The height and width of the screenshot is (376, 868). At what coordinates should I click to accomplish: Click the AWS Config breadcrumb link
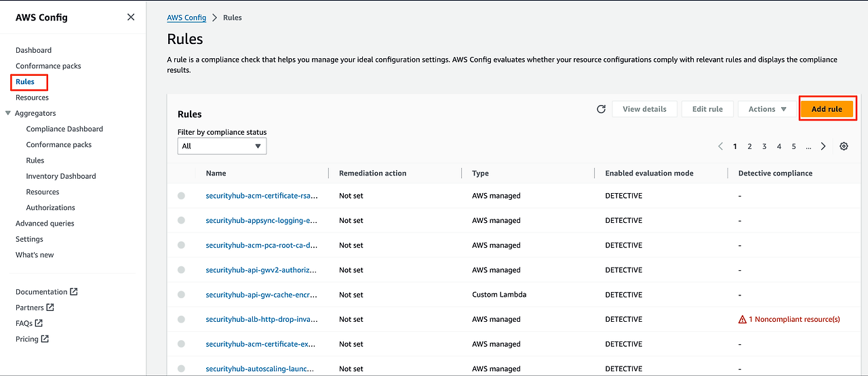(x=186, y=18)
